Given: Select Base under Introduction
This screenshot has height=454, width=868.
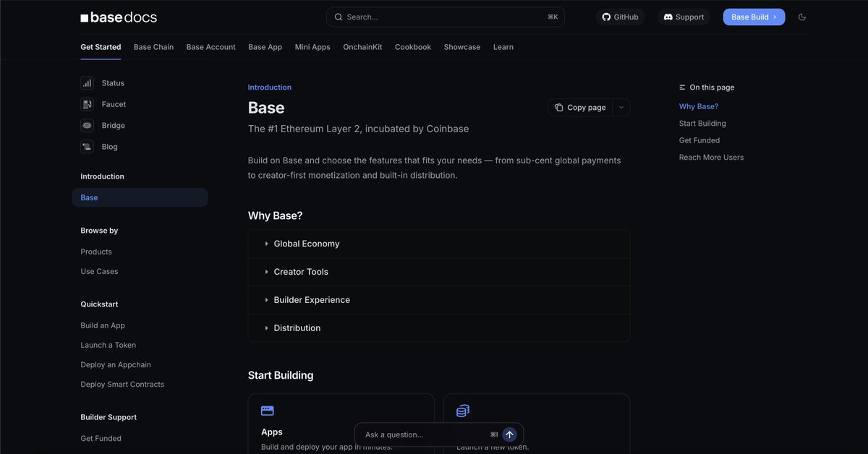Looking at the screenshot, I should [140, 197].
